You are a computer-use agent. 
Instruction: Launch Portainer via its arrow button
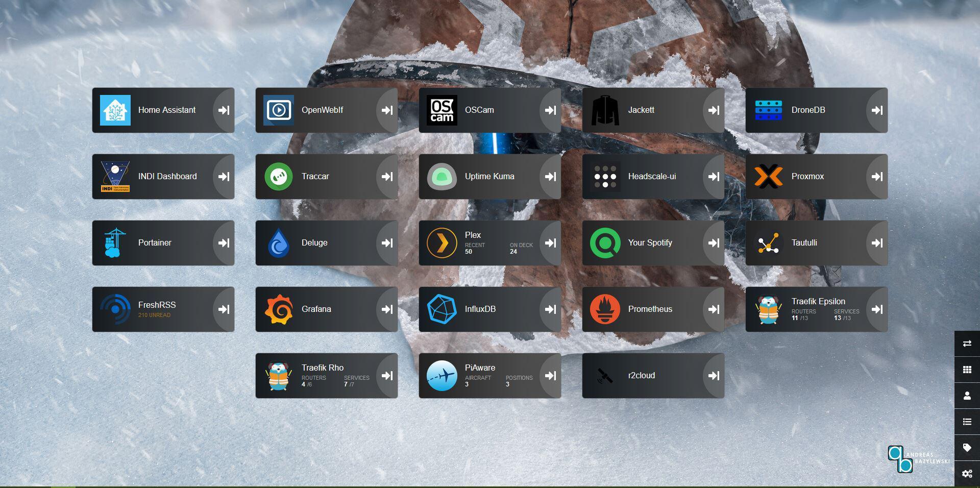pos(224,243)
